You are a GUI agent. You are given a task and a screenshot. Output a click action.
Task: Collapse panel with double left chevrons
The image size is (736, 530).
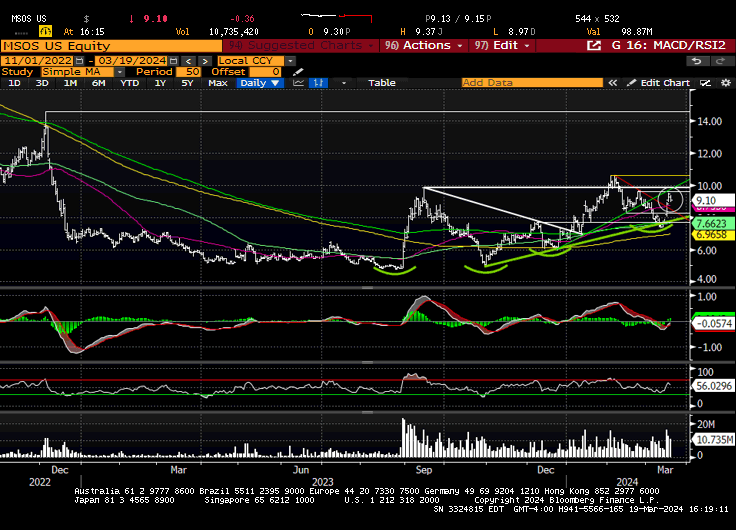[613, 83]
